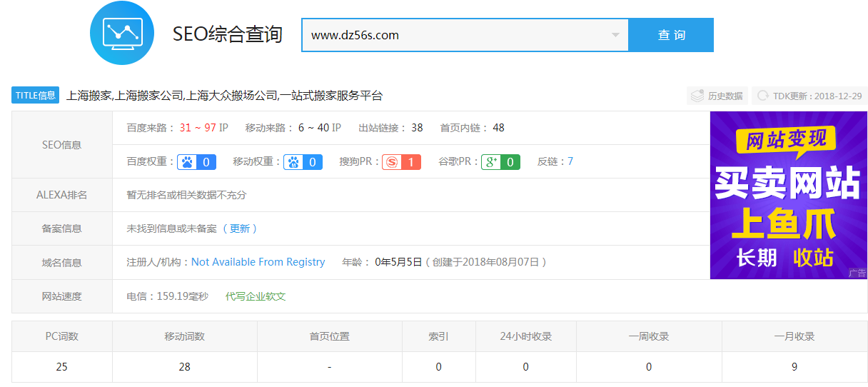
Task: Click the SEO monitor chart logo icon
Action: click(122, 34)
